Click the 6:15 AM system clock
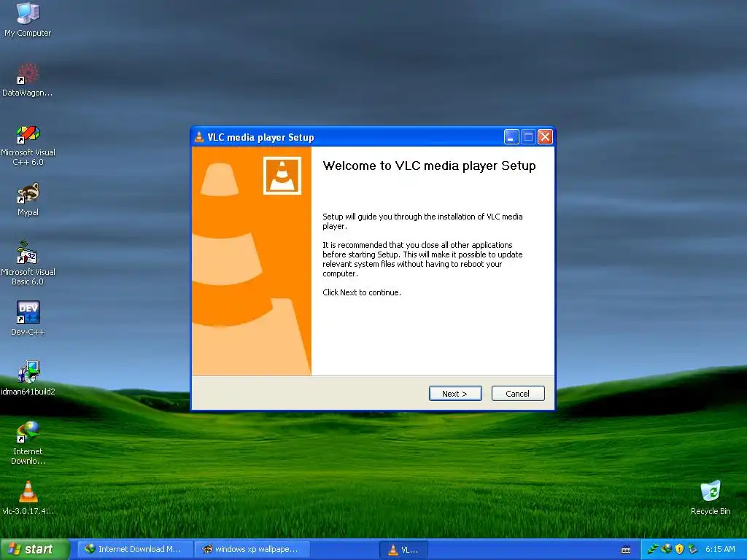 coord(720,549)
